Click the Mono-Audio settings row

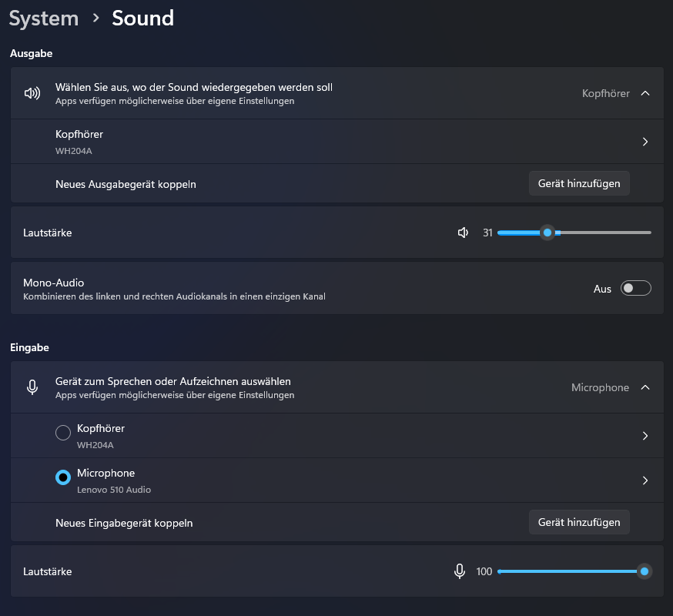[x=308, y=289]
